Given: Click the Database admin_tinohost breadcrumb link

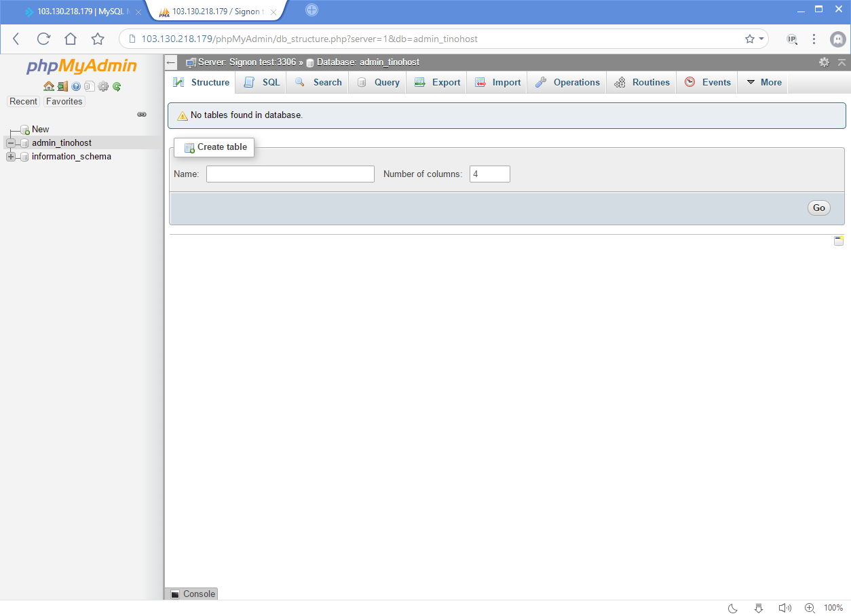Looking at the screenshot, I should click(369, 61).
